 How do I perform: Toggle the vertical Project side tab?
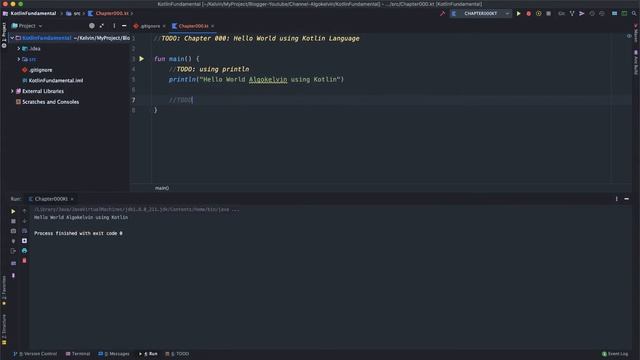point(4,35)
